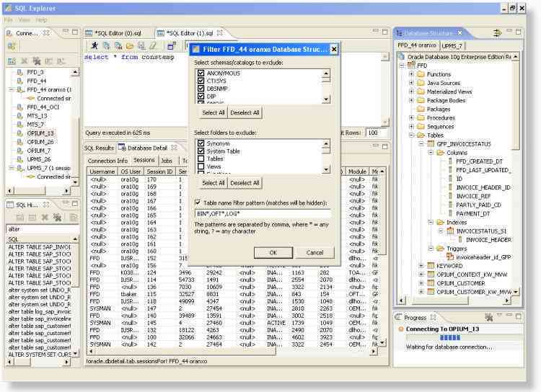
Task: Click the table name filter pattern field
Action: (x=263, y=214)
